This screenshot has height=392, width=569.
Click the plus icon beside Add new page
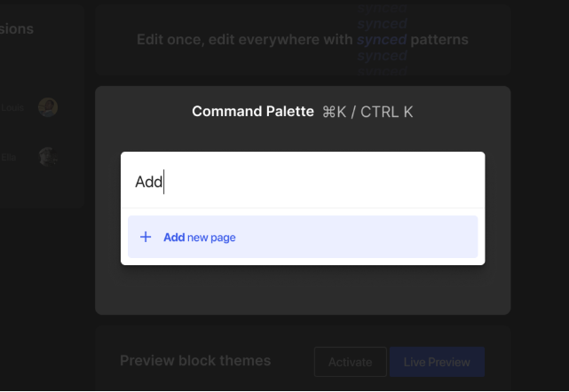pos(146,238)
